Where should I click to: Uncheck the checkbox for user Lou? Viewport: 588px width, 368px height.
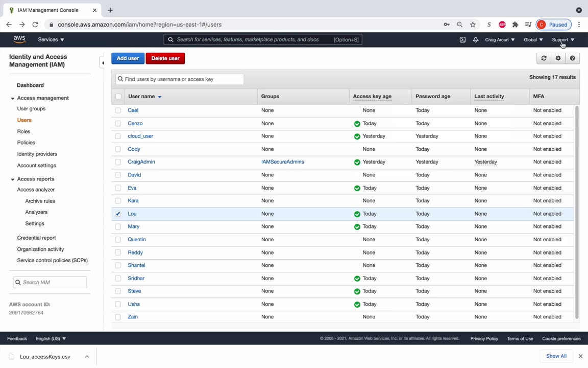tap(118, 214)
